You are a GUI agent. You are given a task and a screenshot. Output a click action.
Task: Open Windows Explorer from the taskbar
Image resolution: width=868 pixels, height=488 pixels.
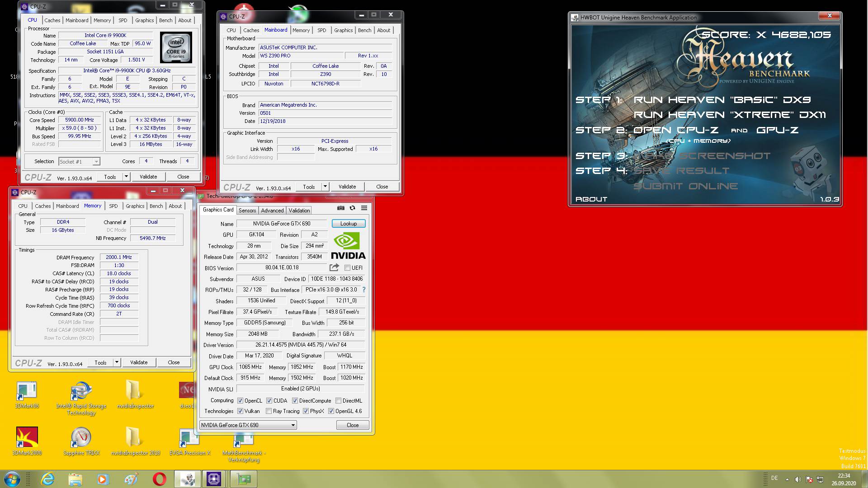tap(75, 479)
